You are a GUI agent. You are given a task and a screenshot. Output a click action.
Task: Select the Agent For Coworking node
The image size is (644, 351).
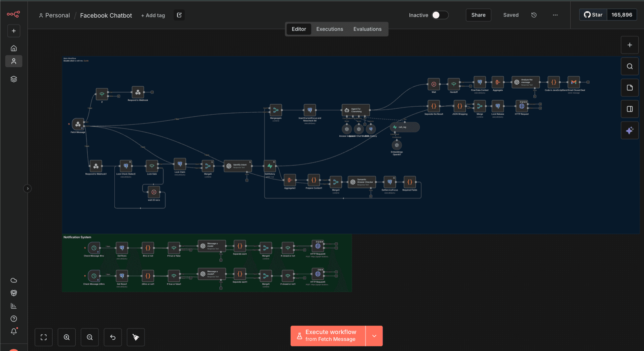tap(355, 110)
